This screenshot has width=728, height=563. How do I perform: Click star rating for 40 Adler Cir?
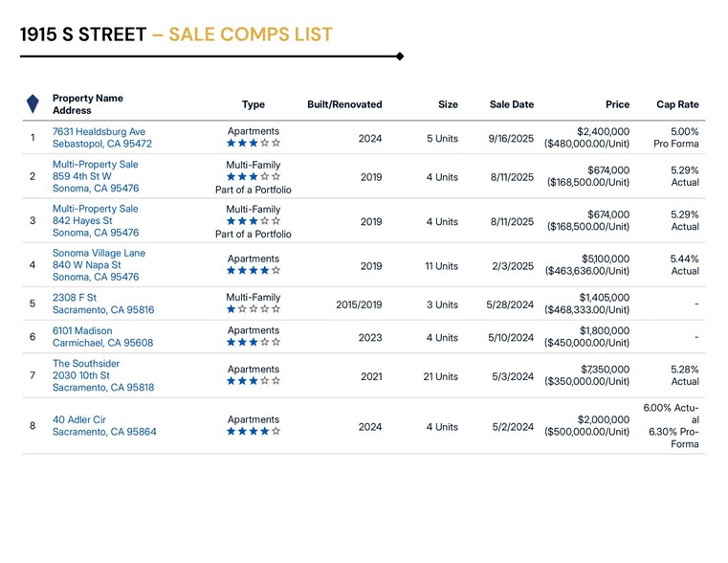click(x=254, y=432)
